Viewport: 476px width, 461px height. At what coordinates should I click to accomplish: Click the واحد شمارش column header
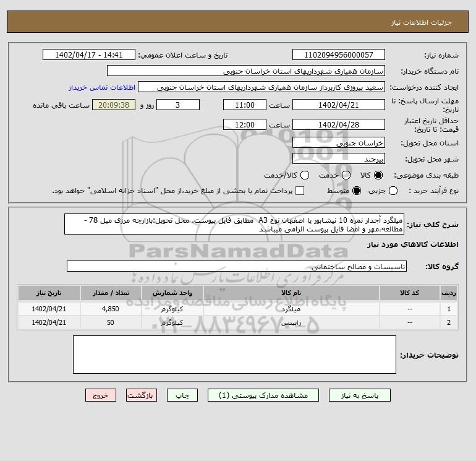pos(172,293)
